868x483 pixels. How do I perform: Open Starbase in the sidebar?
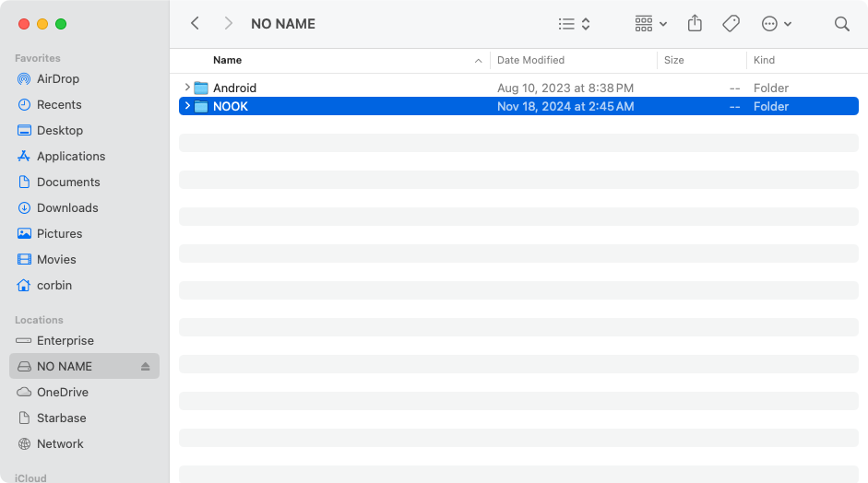(x=62, y=418)
